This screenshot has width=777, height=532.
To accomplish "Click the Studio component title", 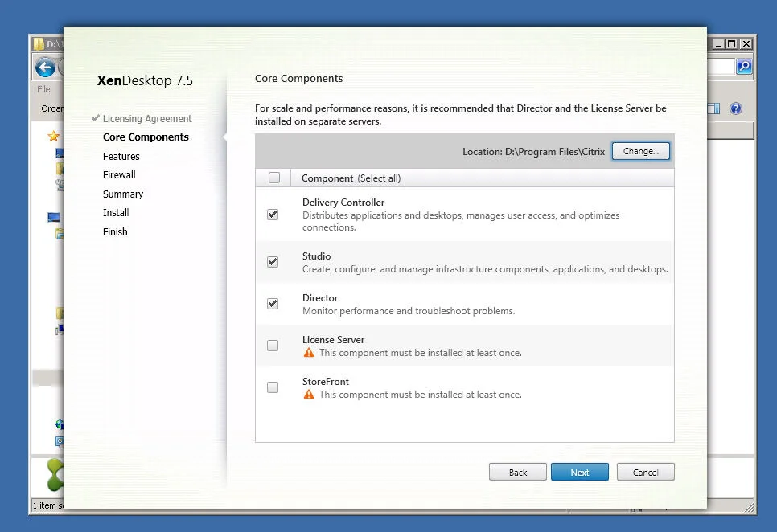I will click(316, 256).
